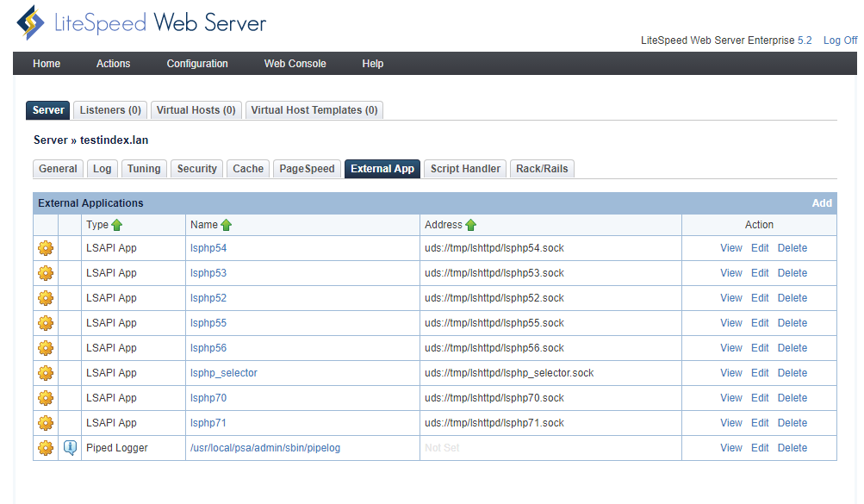Open the Help menu
Viewport: 864px width, 504px height.
pyautogui.click(x=372, y=64)
